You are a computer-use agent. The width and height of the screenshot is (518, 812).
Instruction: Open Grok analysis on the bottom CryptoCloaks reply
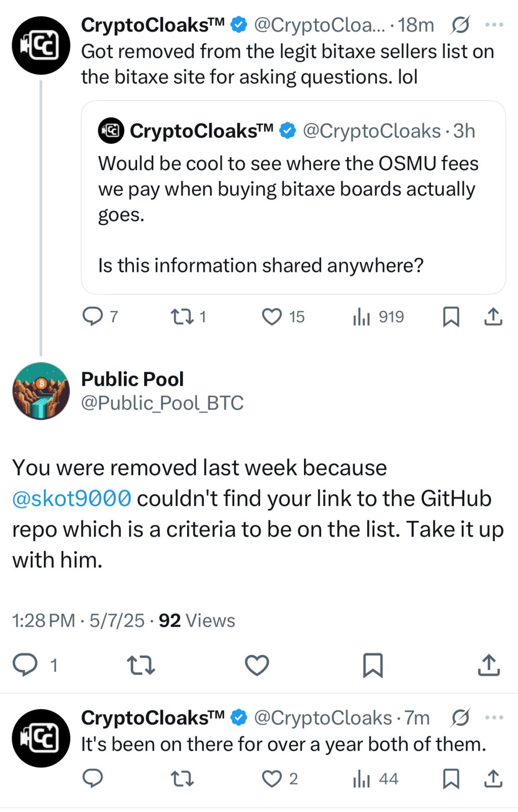click(461, 717)
